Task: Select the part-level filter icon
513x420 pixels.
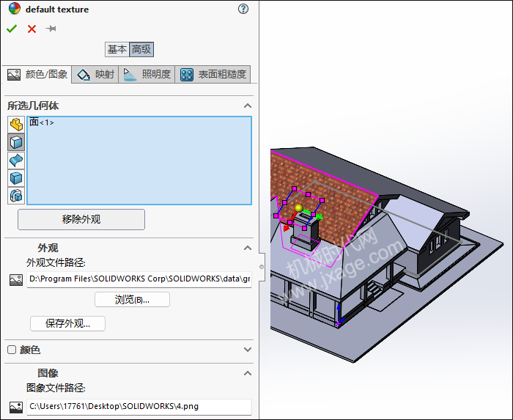Action: coord(16,125)
